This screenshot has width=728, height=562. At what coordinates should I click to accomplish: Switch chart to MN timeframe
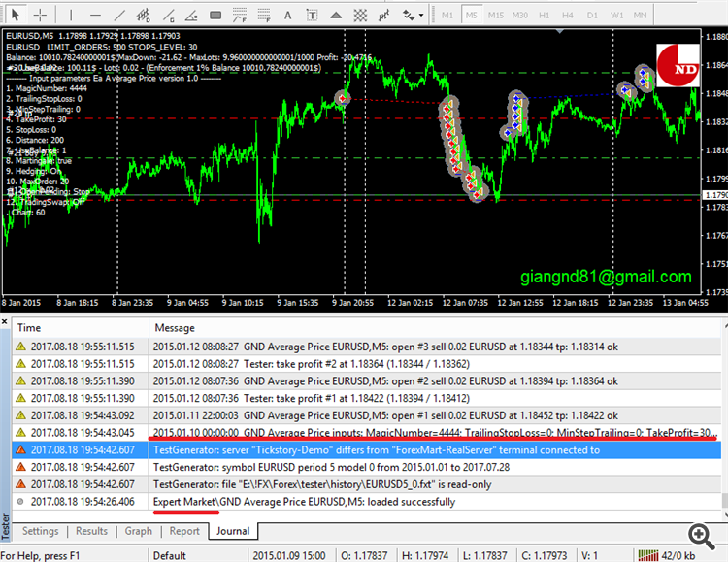[x=641, y=16]
